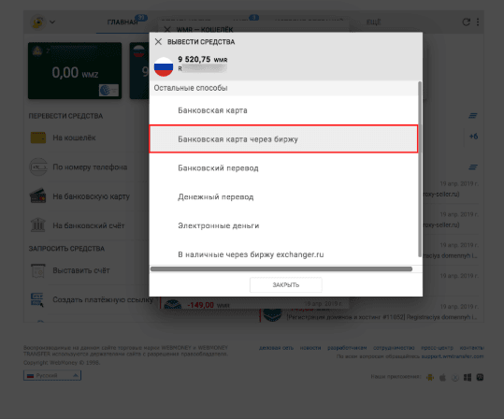The height and width of the screenshot is (420, 504).
Task: Click the horizontal scrollbar in dialog
Action: (281, 268)
